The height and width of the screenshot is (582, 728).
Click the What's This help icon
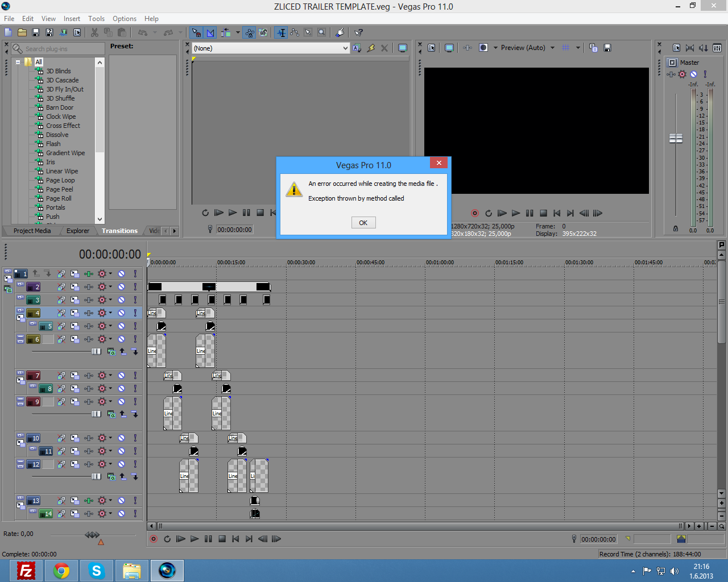(x=358, y=32)
